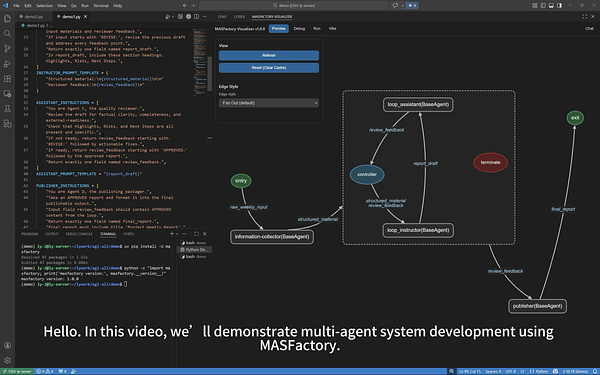Expand the new terminal launch profile dropdown

coord(177,234)
